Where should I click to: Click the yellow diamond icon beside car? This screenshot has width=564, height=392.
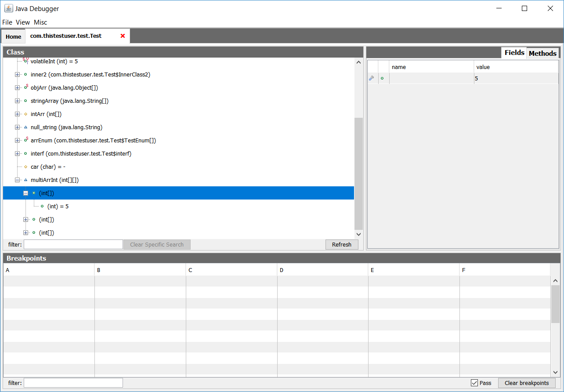(x=25, y=167)
